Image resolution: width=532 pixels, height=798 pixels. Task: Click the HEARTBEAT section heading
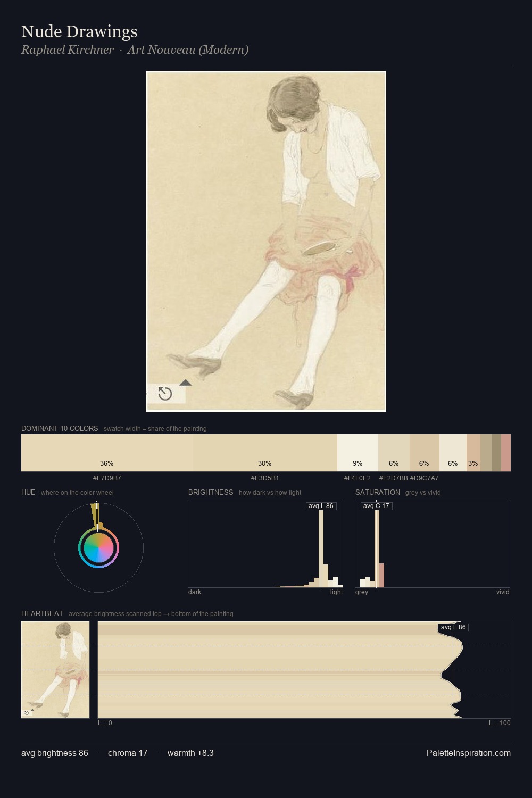[42, 613]
